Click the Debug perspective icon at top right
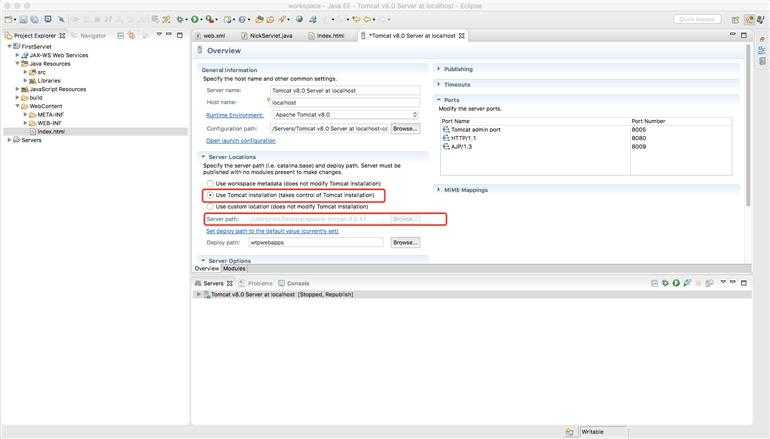The image size is (770, 439). (761, 20)
